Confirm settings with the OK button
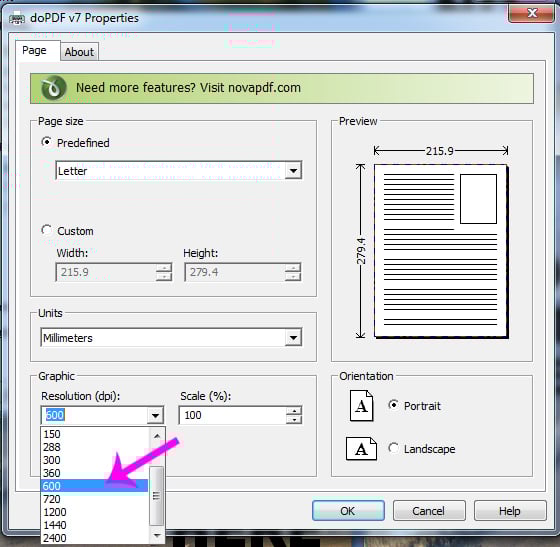Screen dimensions: 560x547 click(x=348, y=511)
